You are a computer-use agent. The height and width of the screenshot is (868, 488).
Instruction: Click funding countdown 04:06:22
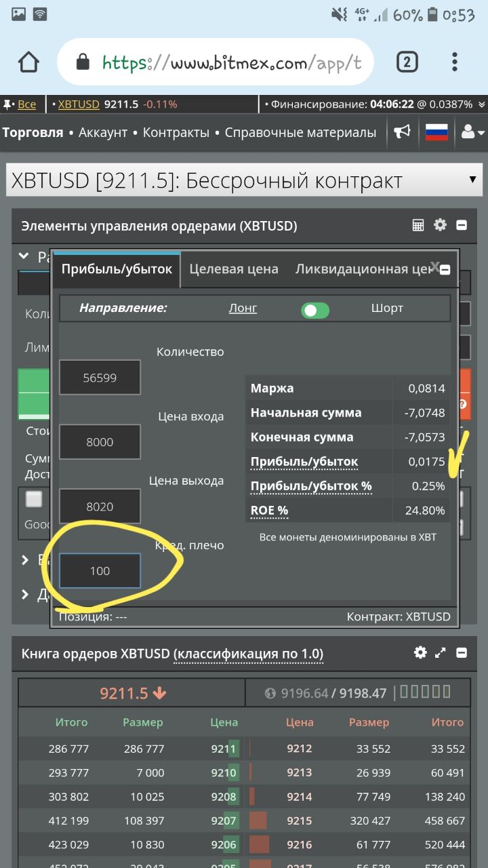(x=392, y=104)
